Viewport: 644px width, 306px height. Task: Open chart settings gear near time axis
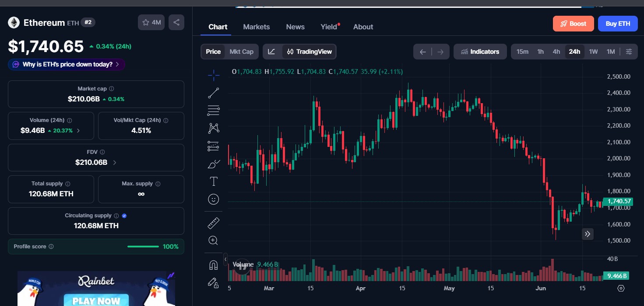pos(621,288)
